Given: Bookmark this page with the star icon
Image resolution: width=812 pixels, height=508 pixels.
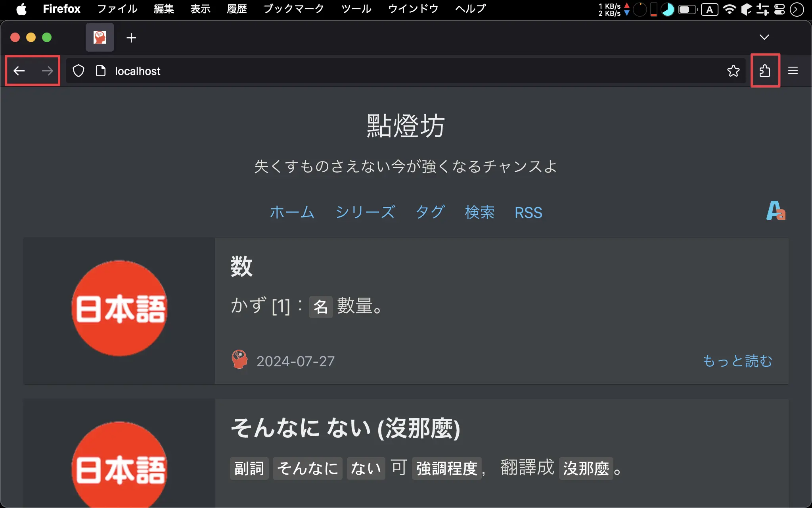Looking at the screenshot, I should pos(733,71).
